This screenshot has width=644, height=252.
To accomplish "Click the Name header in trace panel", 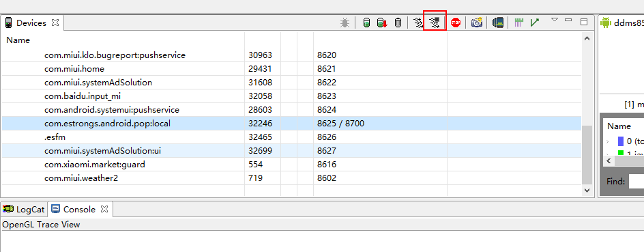I will point(619,126).
